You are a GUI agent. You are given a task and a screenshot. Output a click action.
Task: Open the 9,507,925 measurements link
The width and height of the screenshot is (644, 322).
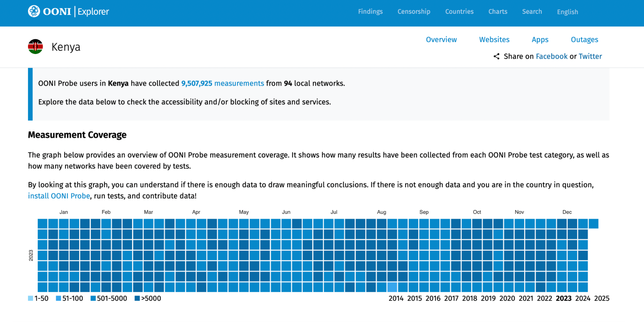pos(222,83)
